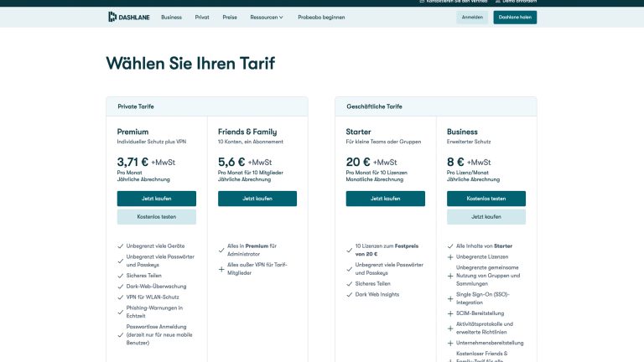Click the plus icon next to Unbegrenzte Lizenzen
Image resolution: width=644 pixels, height=362 pixels.
click(450, 256)
